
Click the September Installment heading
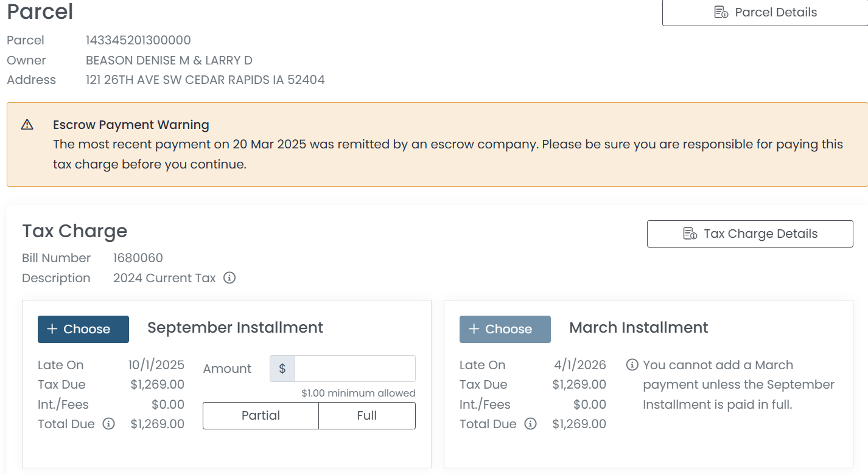pos(235,328)
